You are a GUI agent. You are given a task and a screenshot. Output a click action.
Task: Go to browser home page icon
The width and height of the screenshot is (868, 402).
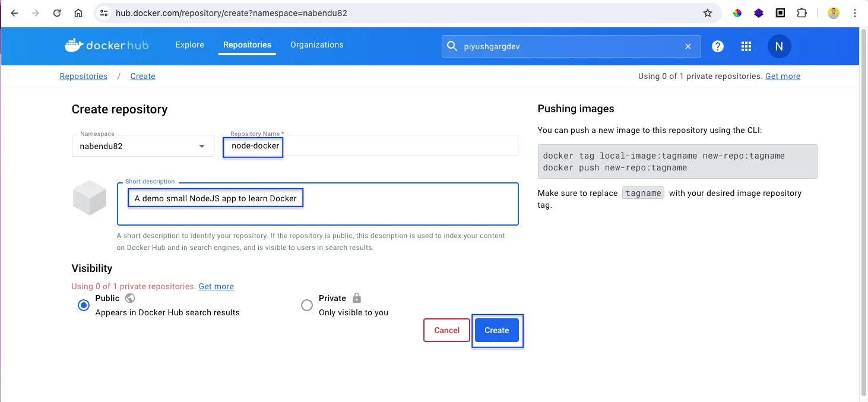point(78,13)
